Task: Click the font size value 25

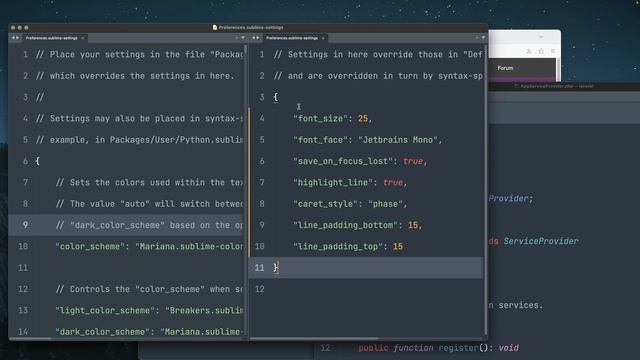Action: (x=362, y=118)
